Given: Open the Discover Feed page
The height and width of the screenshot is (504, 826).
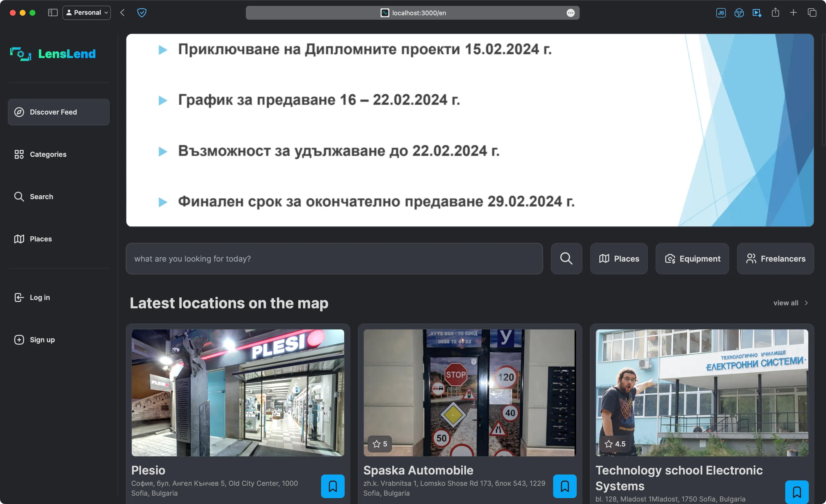Looking at the screenshot, I should pyautogui.click(x=59, y=112).
